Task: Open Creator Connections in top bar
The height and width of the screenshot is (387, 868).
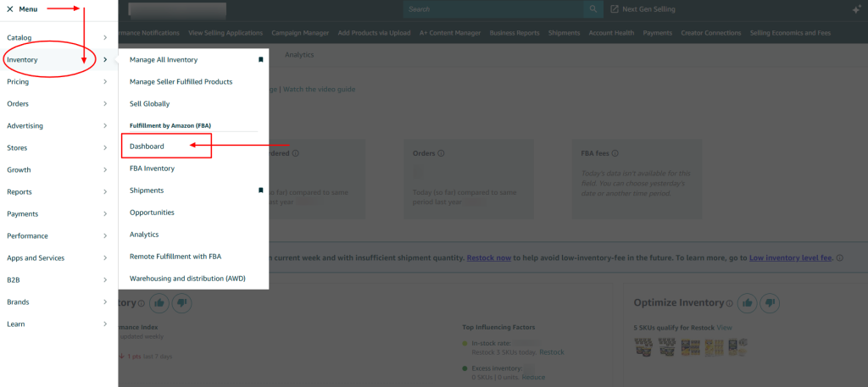Action: click(711, 33)
